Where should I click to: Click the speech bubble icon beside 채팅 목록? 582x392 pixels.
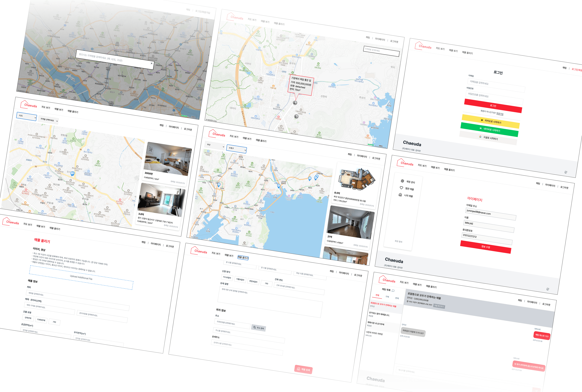pos(393,291)
